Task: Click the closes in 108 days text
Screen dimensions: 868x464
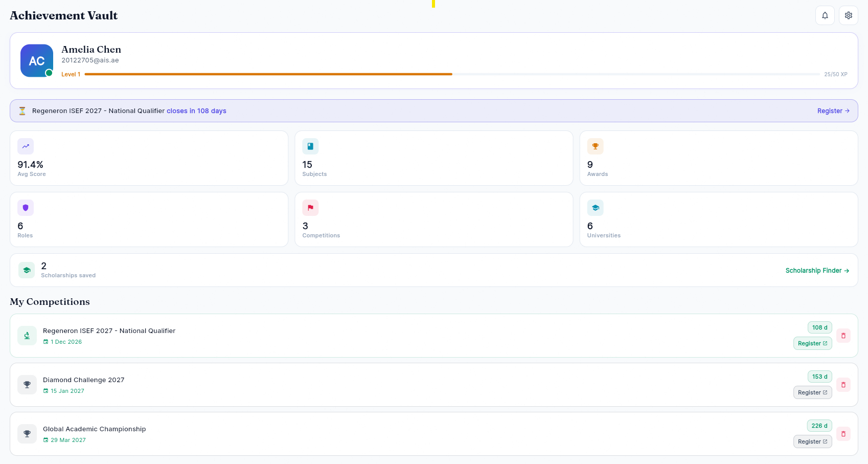Action: pos(196,111)
